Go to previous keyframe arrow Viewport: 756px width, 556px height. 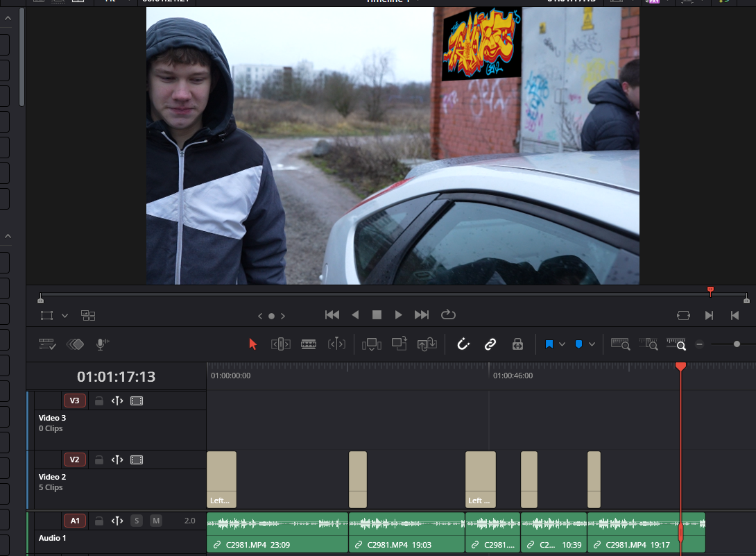[260, 316]
